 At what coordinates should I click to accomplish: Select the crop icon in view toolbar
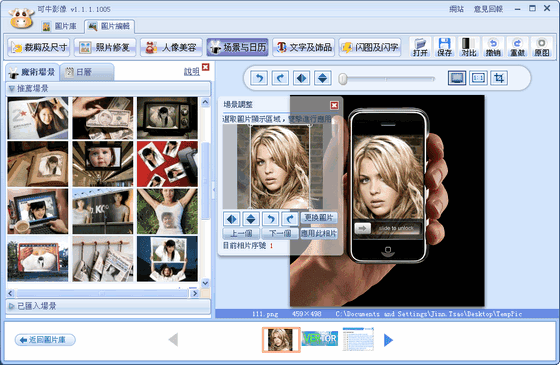(499, 78)
